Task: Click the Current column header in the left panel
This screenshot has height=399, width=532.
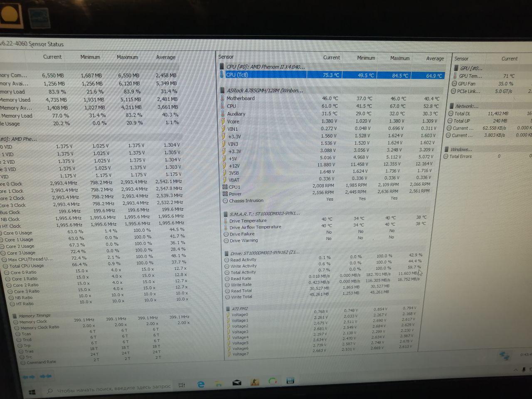Action: [x=52, y=57]
